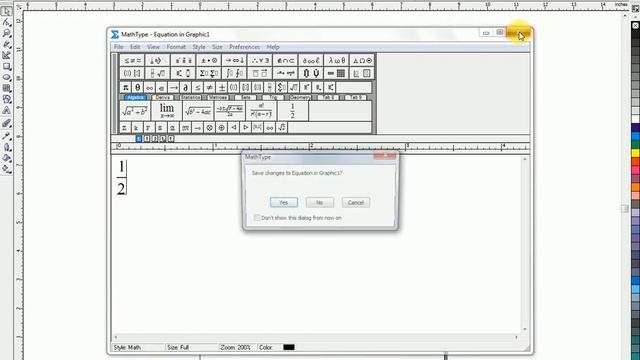Insert square root of a²+b² expression
640x360 pixels.
tap(135, 111)
